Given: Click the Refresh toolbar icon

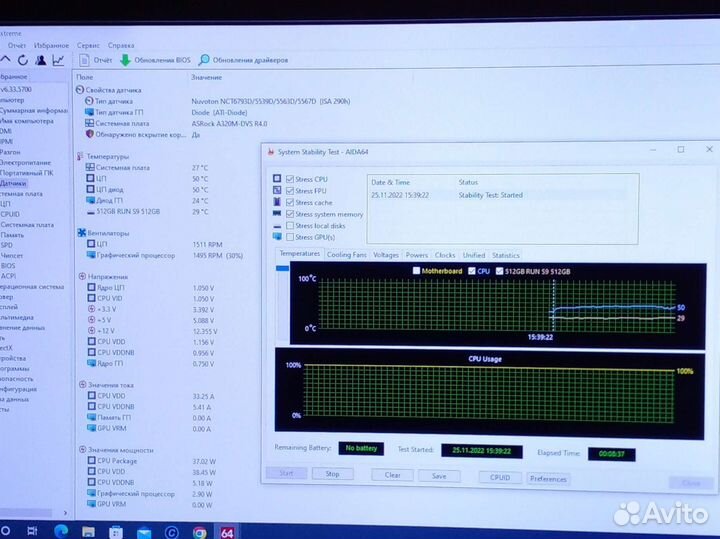Looking at the screenshot, I should pos(22,60).
